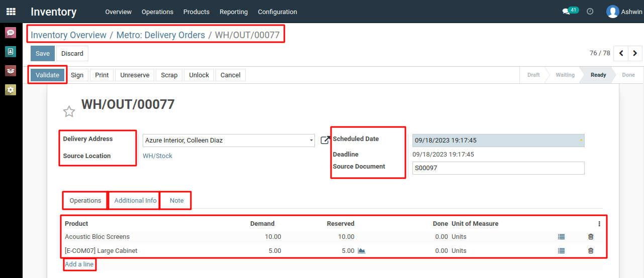Open the Contacts app in the sidebar
This screenshot has height=278, width=644.
pyautogui.click(x=11, y=51)
